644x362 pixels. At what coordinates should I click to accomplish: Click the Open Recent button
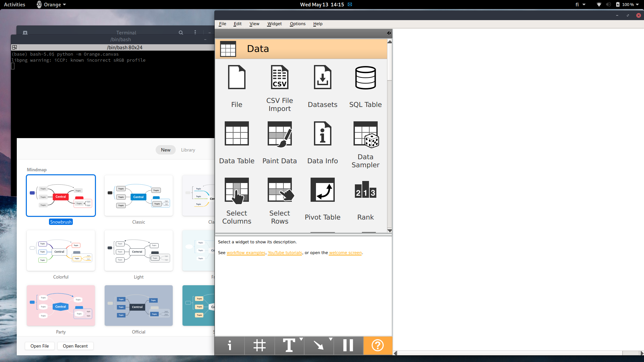[x=75, y=346]
